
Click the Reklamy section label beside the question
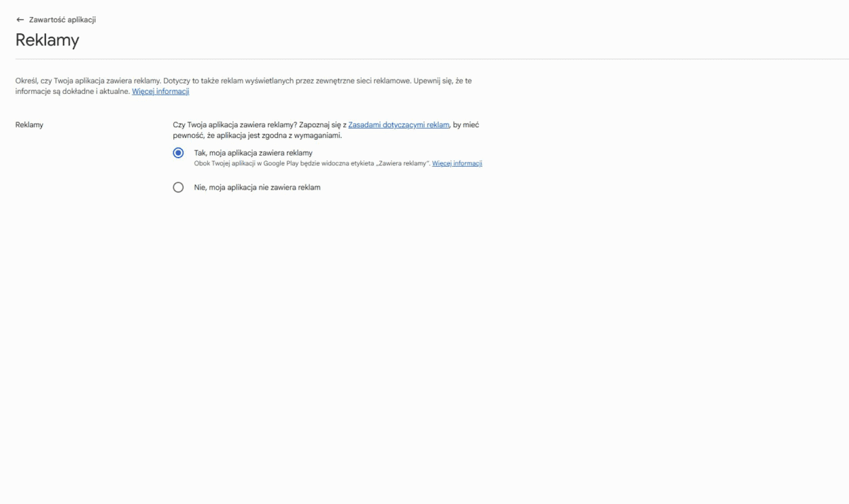30,124
